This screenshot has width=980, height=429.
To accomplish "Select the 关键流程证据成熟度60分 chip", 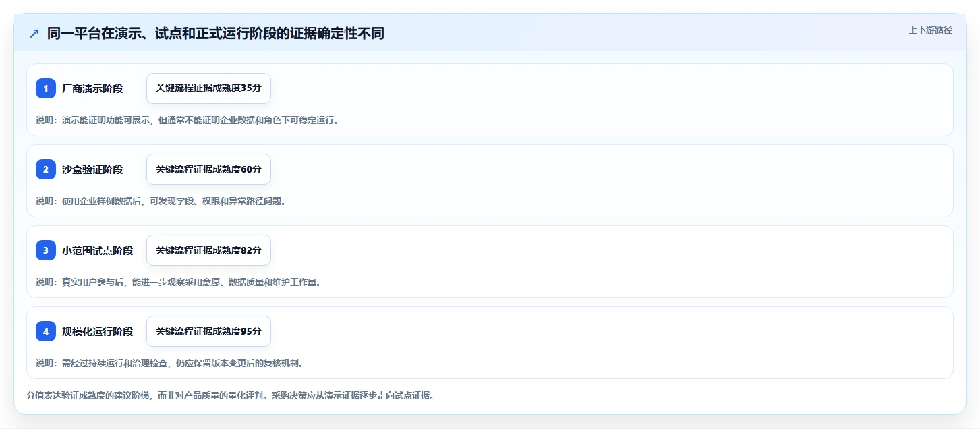I will tap(208, 169).
